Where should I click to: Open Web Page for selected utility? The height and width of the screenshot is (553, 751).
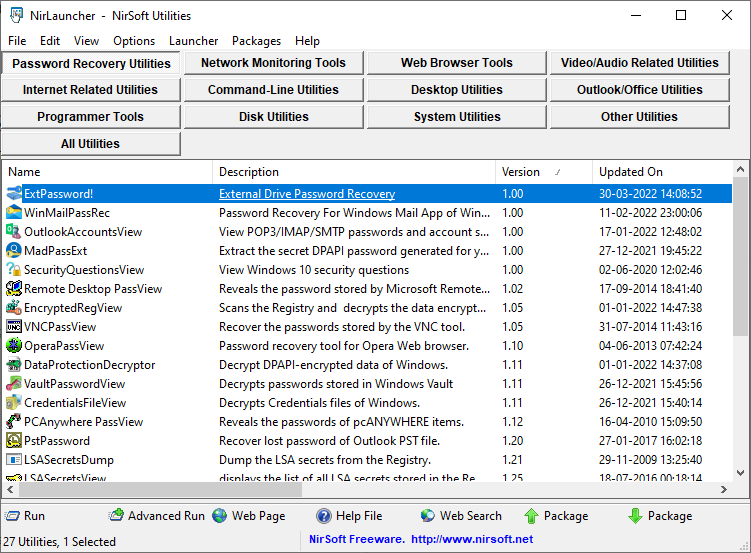pyautogui.click(x=220, y=516)
